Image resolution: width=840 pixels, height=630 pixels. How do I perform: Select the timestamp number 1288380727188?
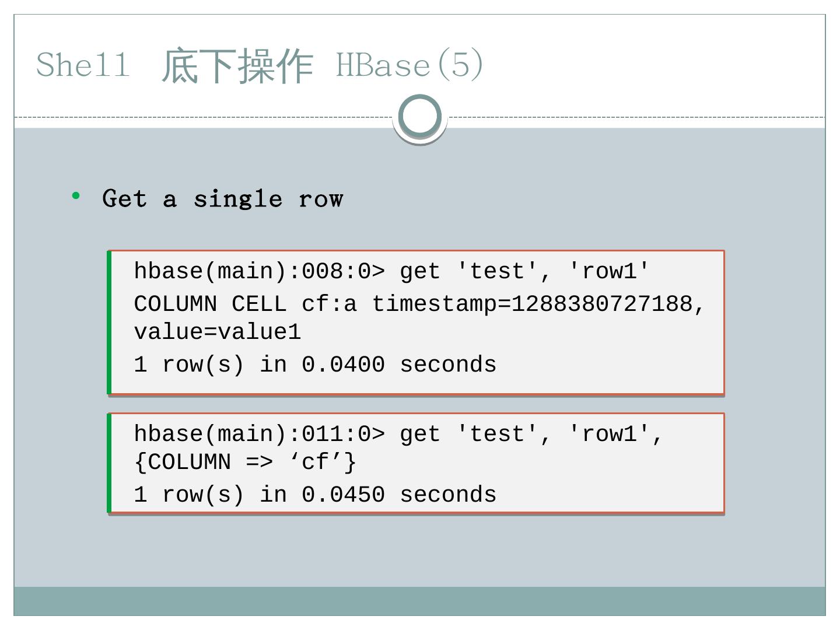[602, 304]
